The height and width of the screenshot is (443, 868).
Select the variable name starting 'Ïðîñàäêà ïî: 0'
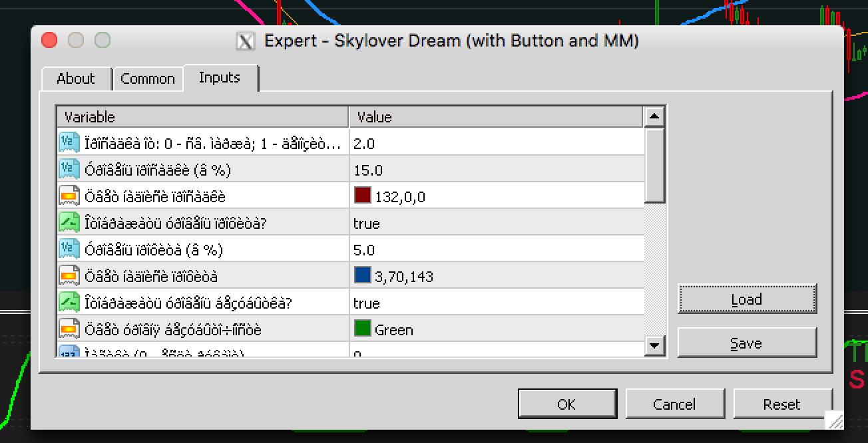[214, 144]
